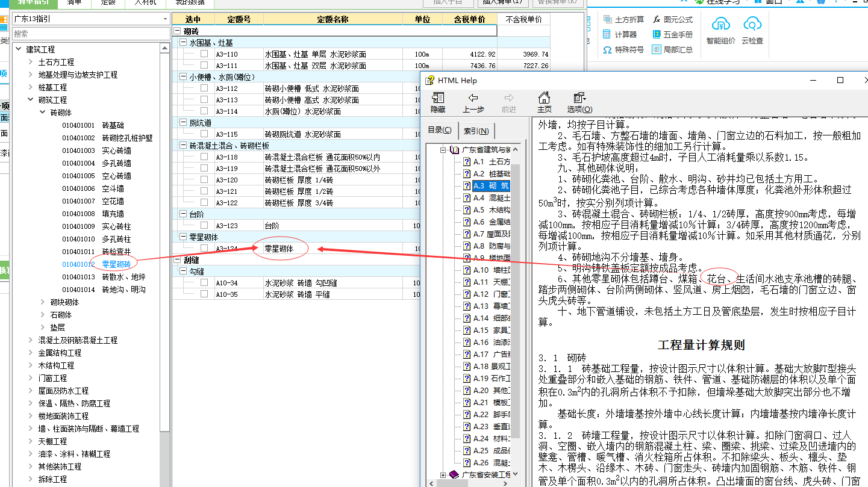
Task: Click the page icon next to A.1 土石方
Action: tap(466, 162)
